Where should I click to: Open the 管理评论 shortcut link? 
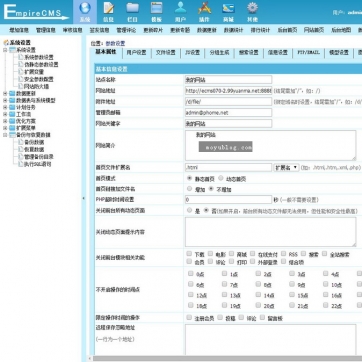coord(126,30)
